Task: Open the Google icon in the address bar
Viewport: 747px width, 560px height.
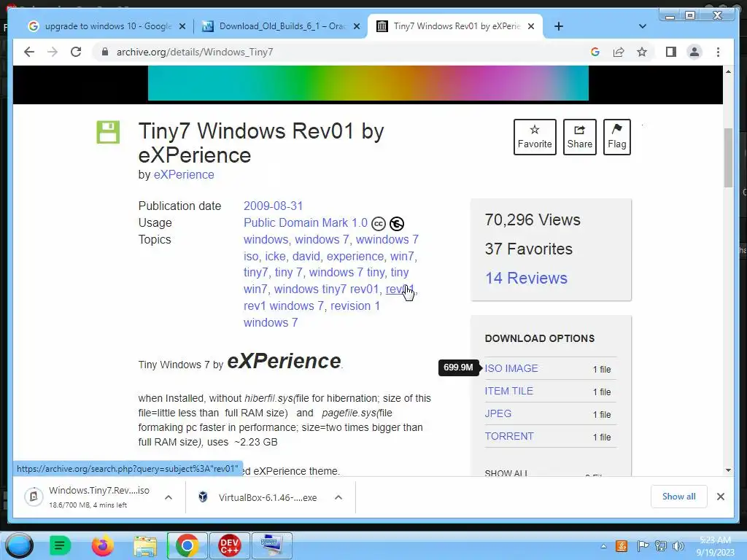Action: [595, 52]
